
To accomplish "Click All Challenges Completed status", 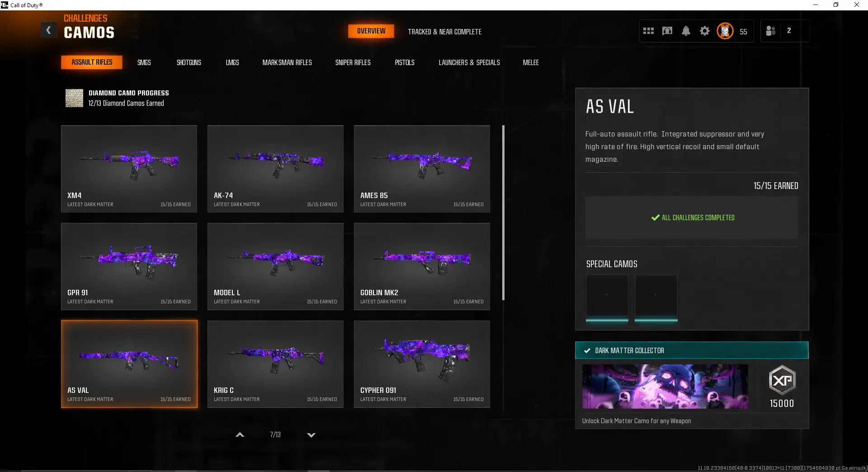I will 693,217.
